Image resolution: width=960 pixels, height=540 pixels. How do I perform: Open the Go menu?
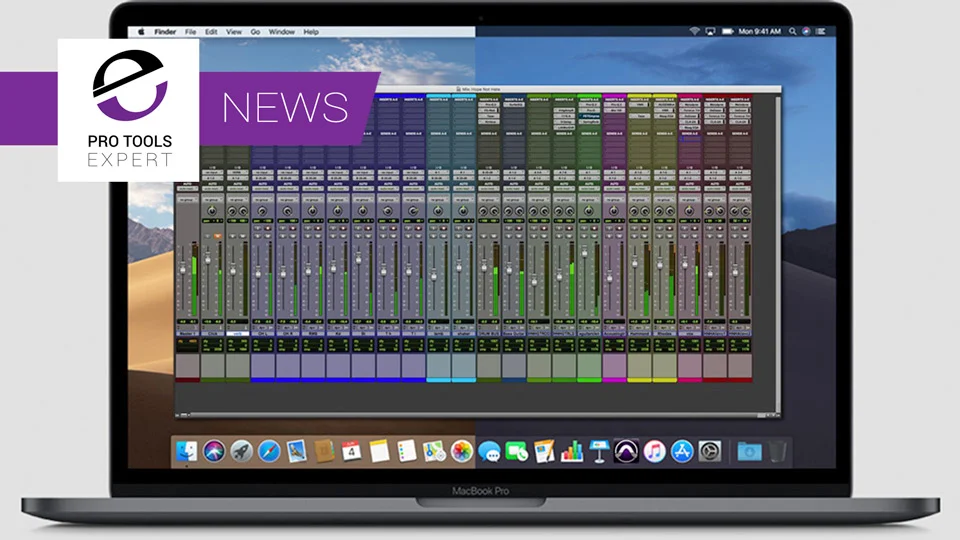click(x=255, y=32)
